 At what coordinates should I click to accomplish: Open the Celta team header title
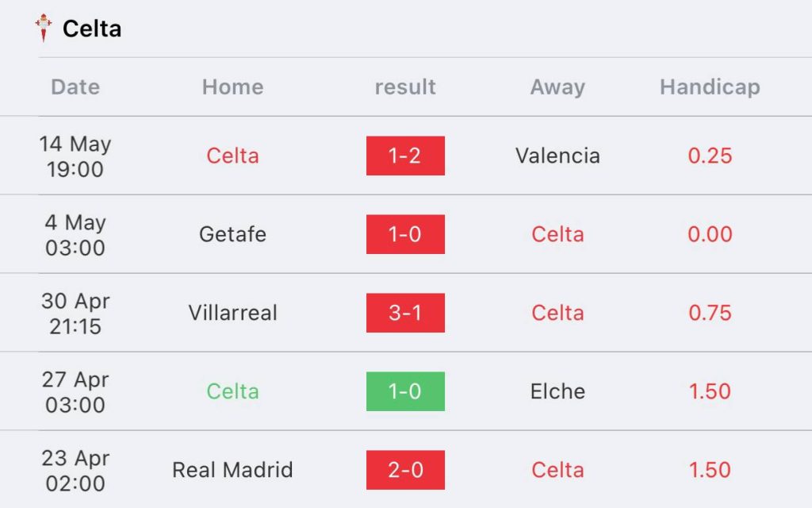[92, 29]
